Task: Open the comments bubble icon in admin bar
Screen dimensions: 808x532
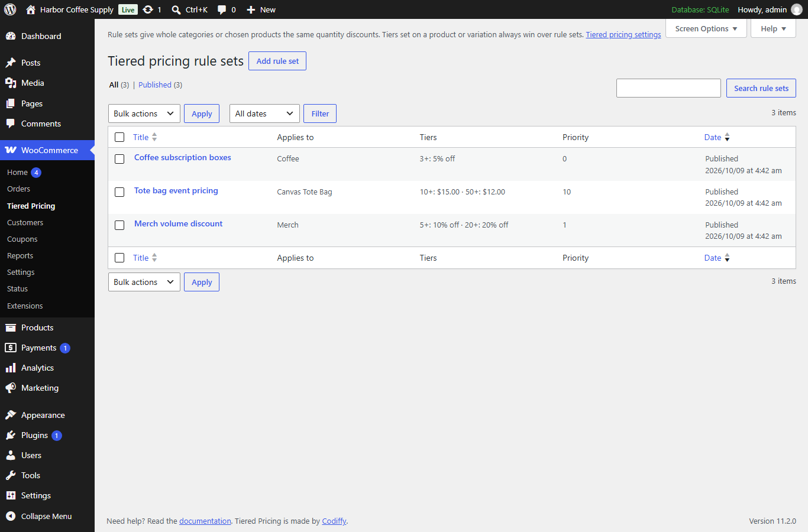Action: click(x=222, y=9)
